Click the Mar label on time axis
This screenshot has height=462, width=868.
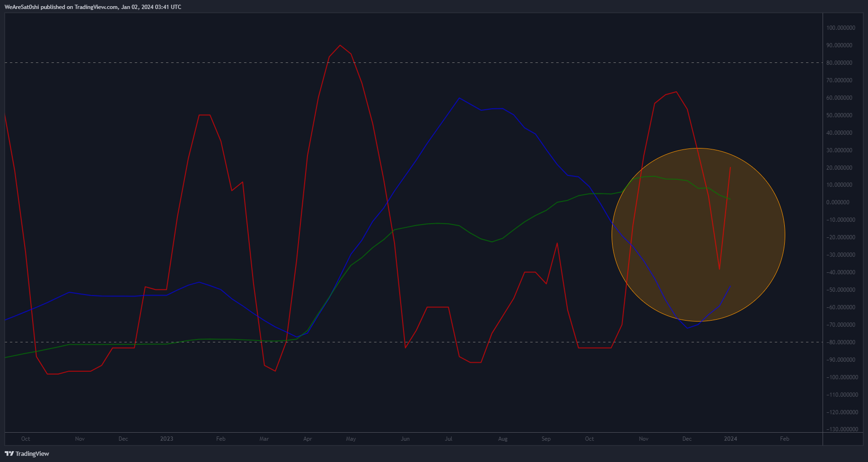coord(264,439)
